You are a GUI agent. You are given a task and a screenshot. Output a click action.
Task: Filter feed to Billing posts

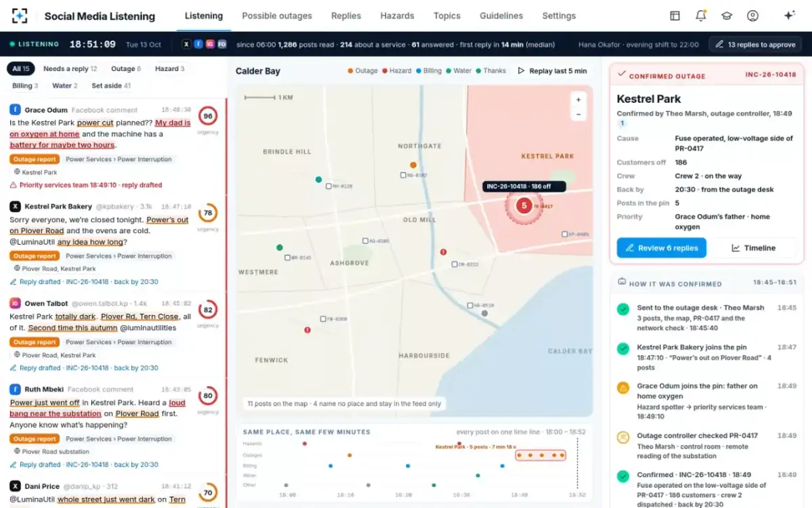pyautogui.click(x=25, y=86)
